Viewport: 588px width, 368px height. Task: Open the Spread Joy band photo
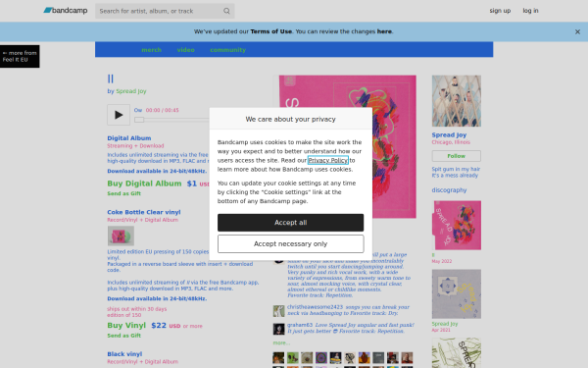pyautogui.click(x=457, y=101)
